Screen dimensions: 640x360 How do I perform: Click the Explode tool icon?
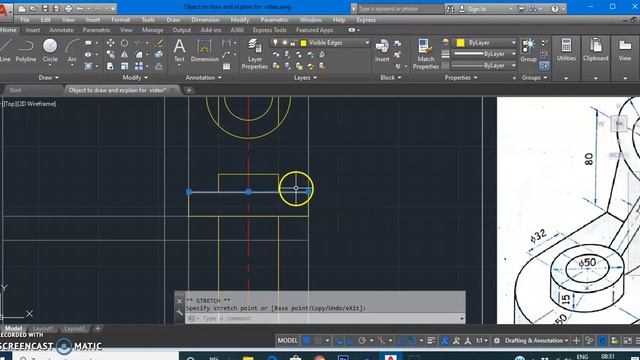[159, 54]
